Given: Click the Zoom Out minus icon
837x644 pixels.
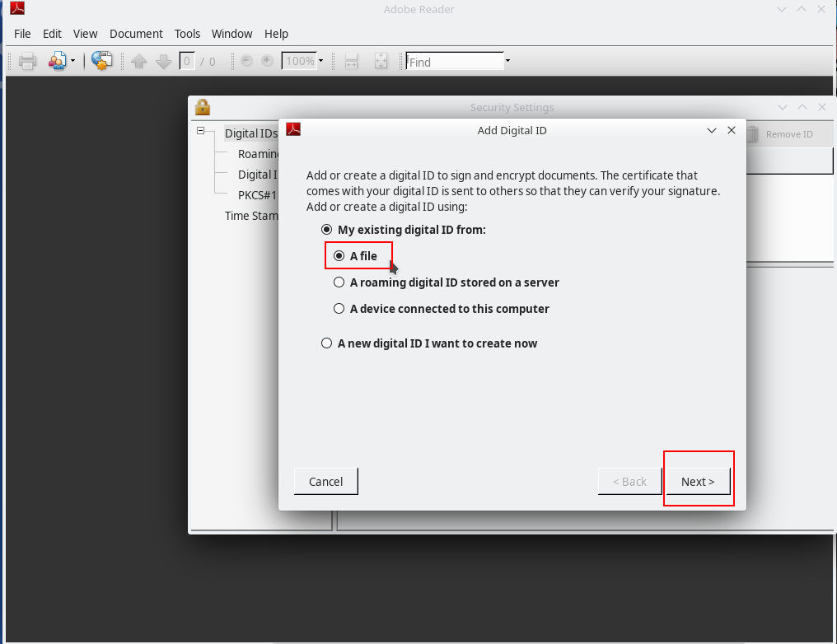Looking at the screenshot, I should (246, 61).
